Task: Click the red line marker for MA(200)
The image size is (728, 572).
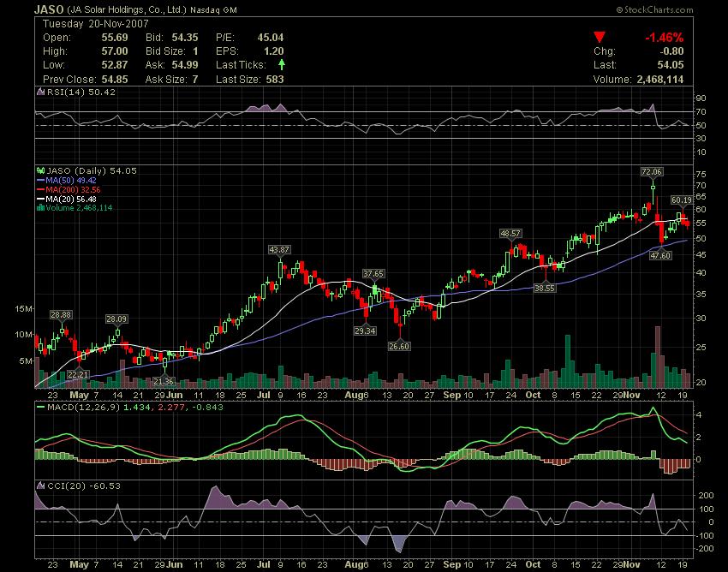Action: point(41,190)
